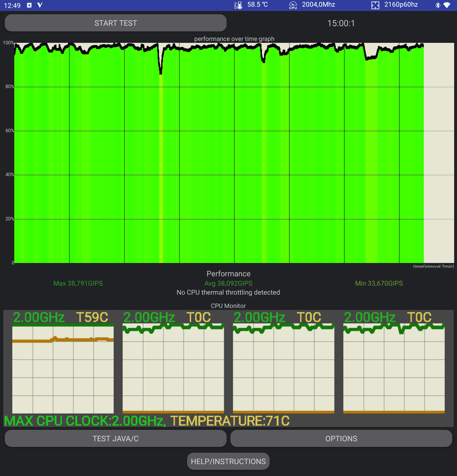This screenshot has height=476, width=457.
Task: Tap the 15:00:1 test timer
Action: click(x=341, y=23)
